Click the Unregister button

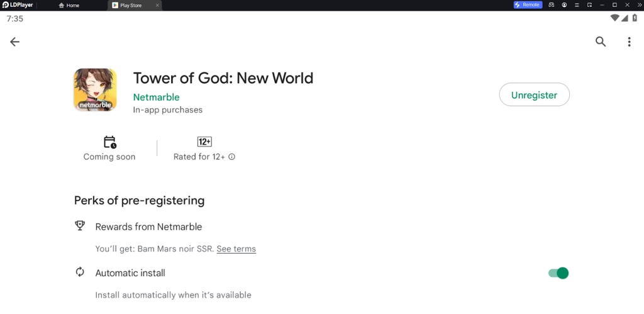click(x=534, y=95)
